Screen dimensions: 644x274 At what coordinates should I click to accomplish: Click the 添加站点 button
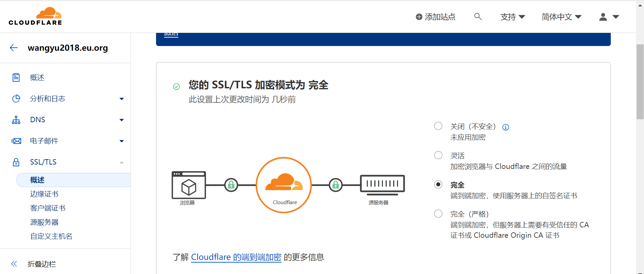[x=435, y=17]
